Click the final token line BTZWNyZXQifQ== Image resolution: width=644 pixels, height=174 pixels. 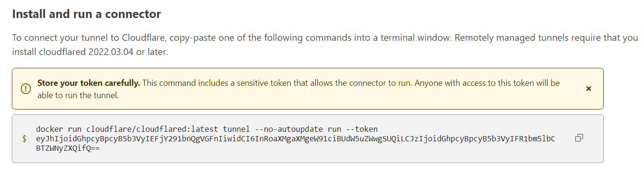(x=68, y=148)
